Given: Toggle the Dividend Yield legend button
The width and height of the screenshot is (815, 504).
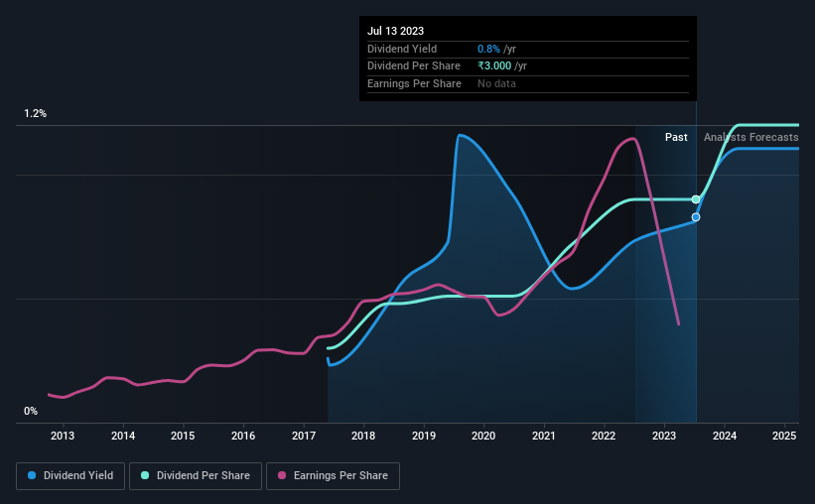Looking at the screenshot, I should (70, 476).
